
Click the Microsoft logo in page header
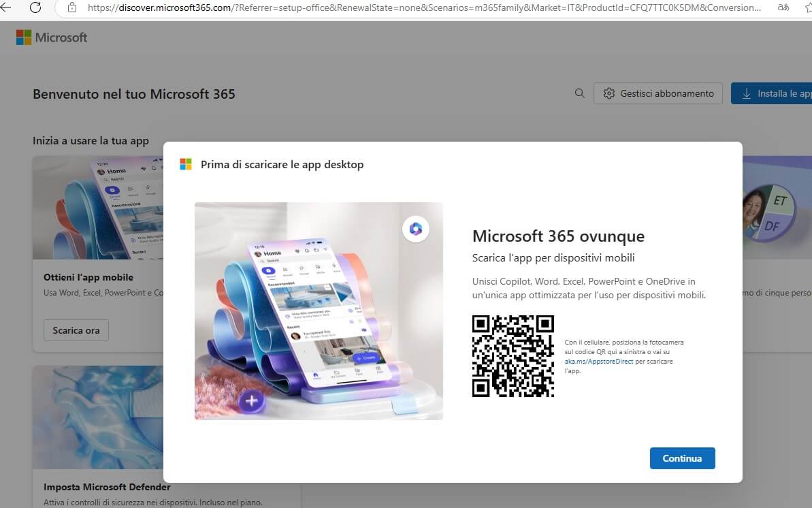(x=52, y=37)
